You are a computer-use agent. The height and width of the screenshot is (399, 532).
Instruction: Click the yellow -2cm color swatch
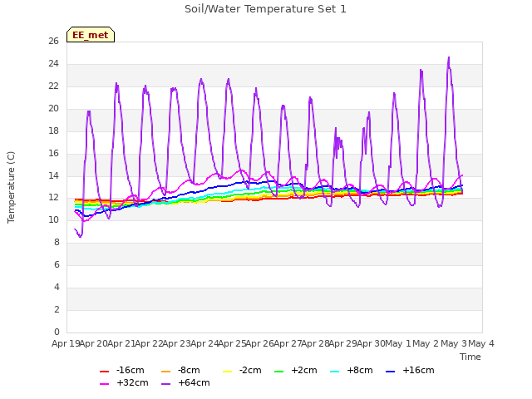(227, 372)
